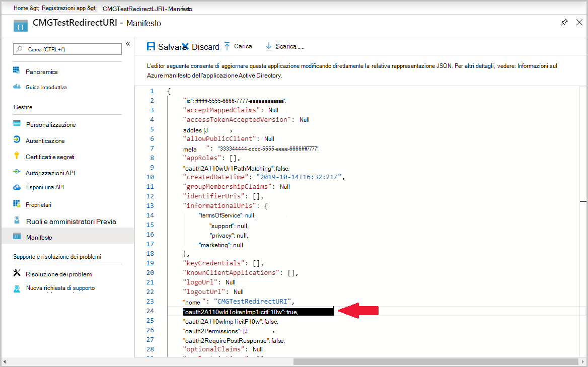Click the Autenticazione arrow icon
Image resolution: width=588 pixels, height=367 pixels.
(17, 139)
